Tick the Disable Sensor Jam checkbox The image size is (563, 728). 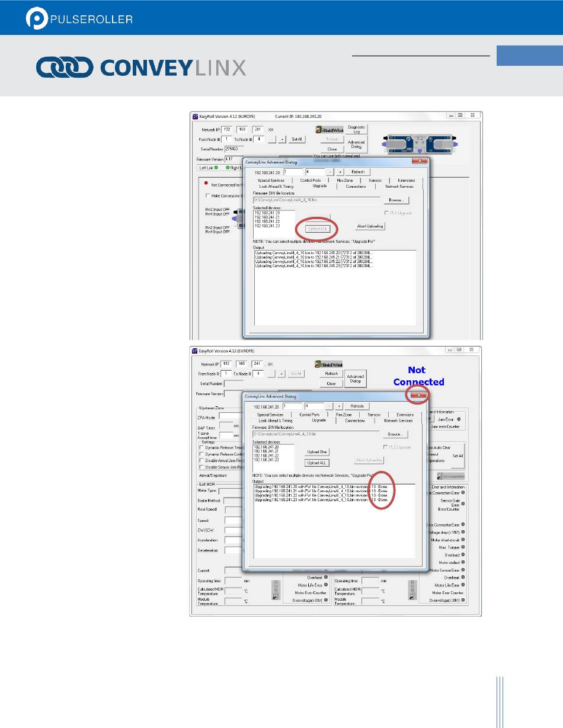point(203,467)
